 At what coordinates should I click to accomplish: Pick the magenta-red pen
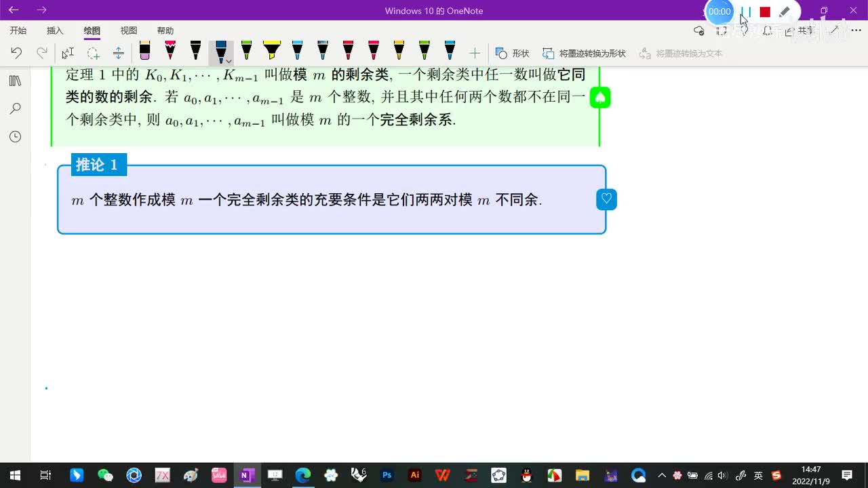[374, 52]
